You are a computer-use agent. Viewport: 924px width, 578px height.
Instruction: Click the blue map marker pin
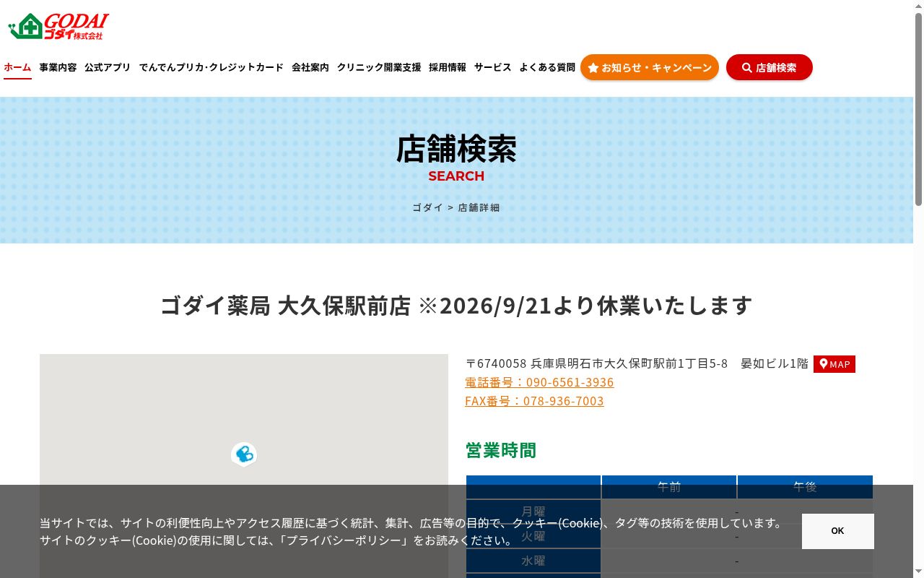[x=244, y=454]
